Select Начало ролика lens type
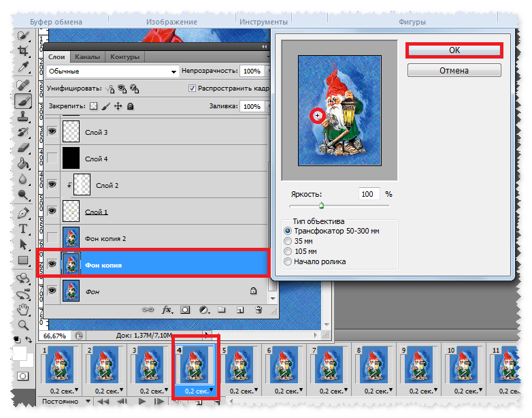The width and height of the screenshot is (532, 418). (x=288, y=261)
